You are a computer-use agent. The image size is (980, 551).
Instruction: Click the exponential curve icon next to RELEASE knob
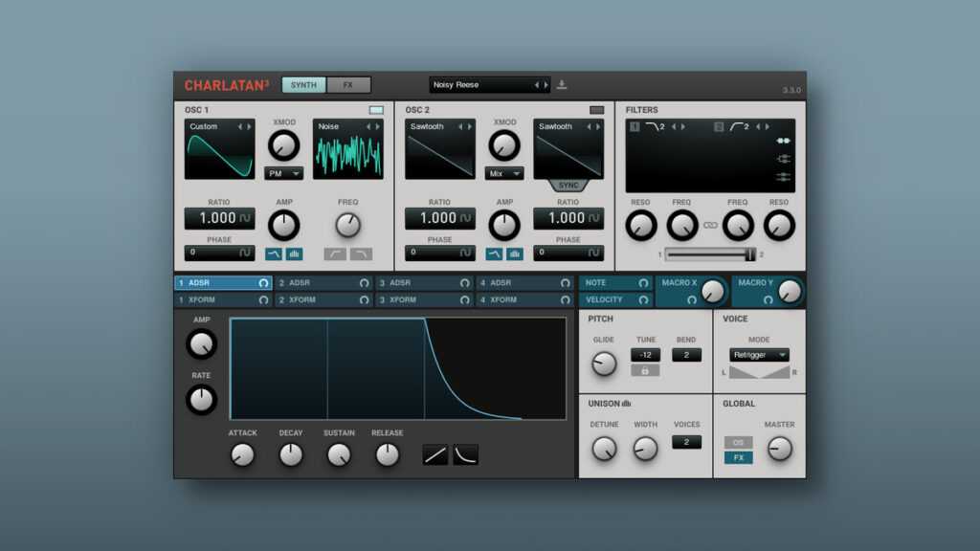pos(466,455)
